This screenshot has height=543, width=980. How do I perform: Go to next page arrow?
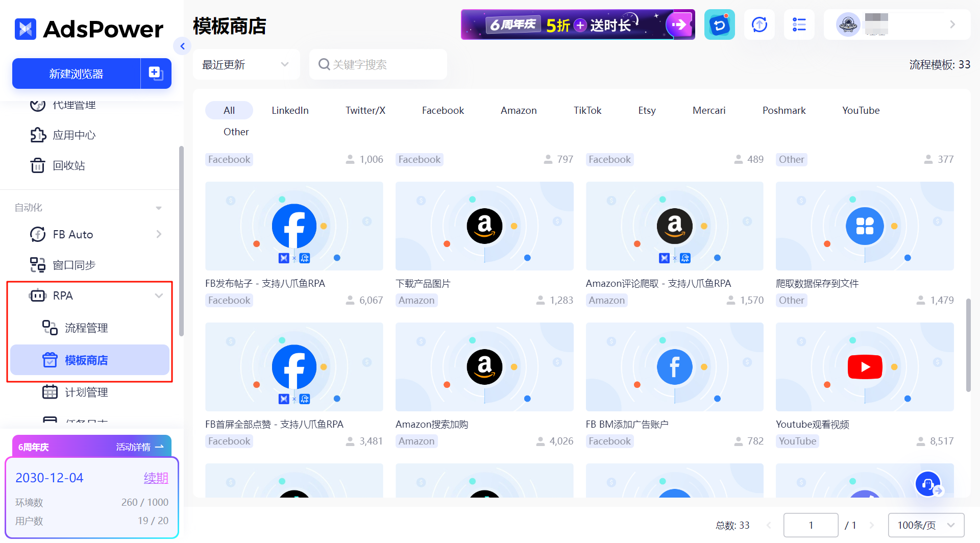tap(872, 525)
